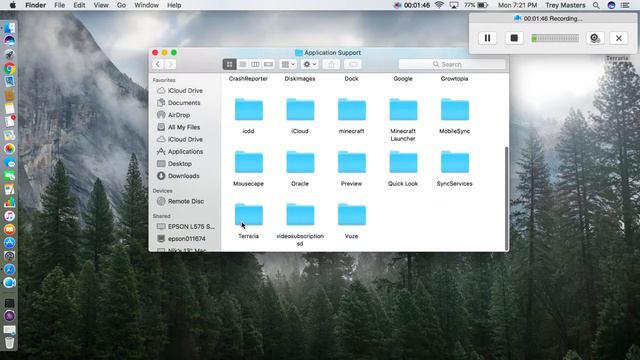The height and width of the screenshot is (360, 640).
Task: Open the Edit menu
Action: pos(79,5)
